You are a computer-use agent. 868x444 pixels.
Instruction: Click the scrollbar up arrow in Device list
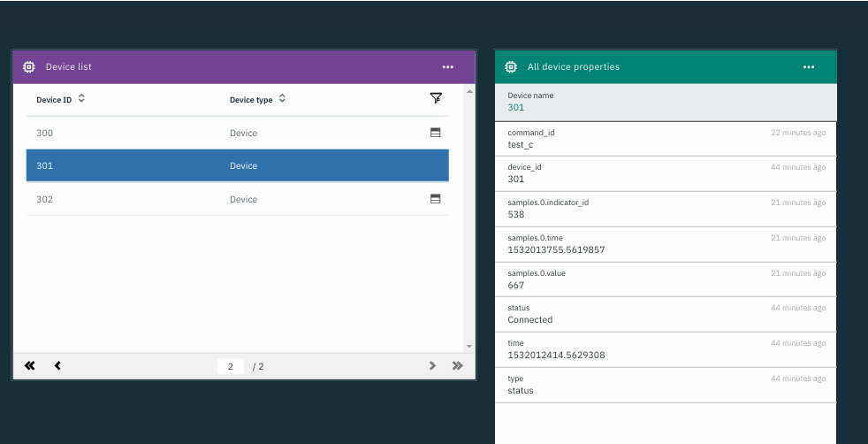tap(469, 91)
